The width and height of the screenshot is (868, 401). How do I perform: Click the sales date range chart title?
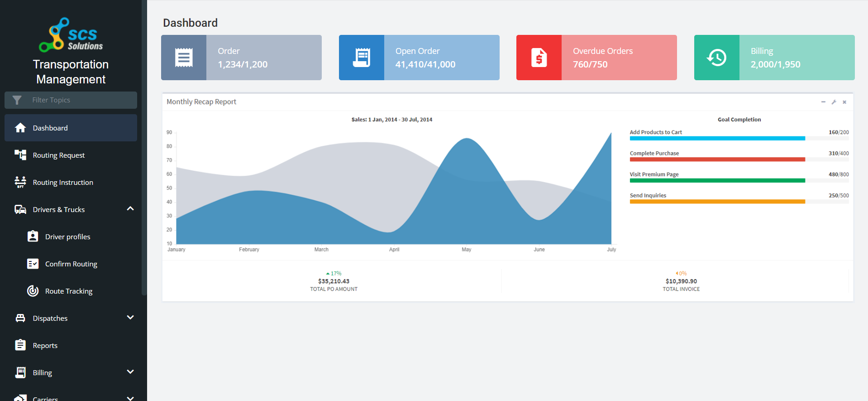[x=392, y=120]
